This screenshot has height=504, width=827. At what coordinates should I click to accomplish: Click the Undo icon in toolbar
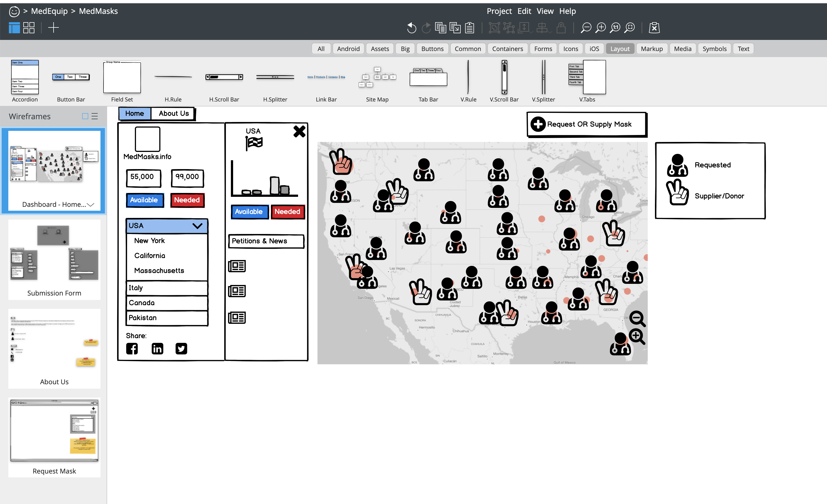pos(412,28)
